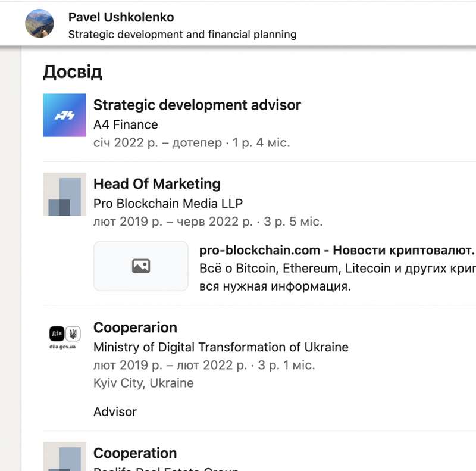
Task: Click the Kyiv City, Ukraine location text
Action: point(143,383)
